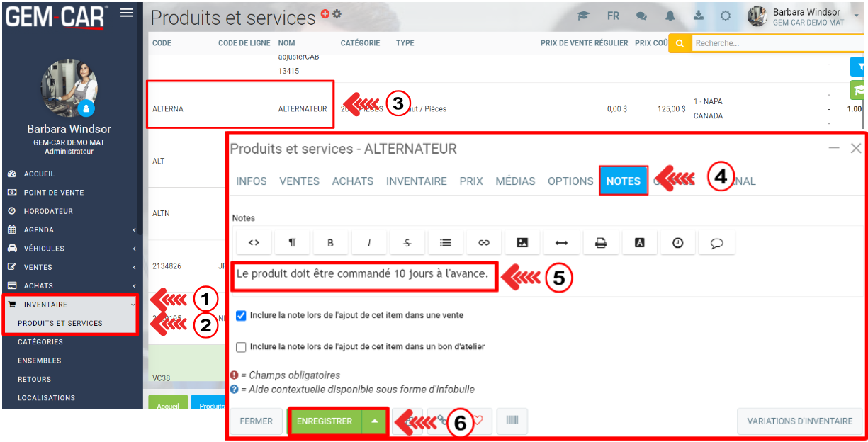Click the Italic formatting icon
Screen dimensions: 868x442
[x=369, y=242]
